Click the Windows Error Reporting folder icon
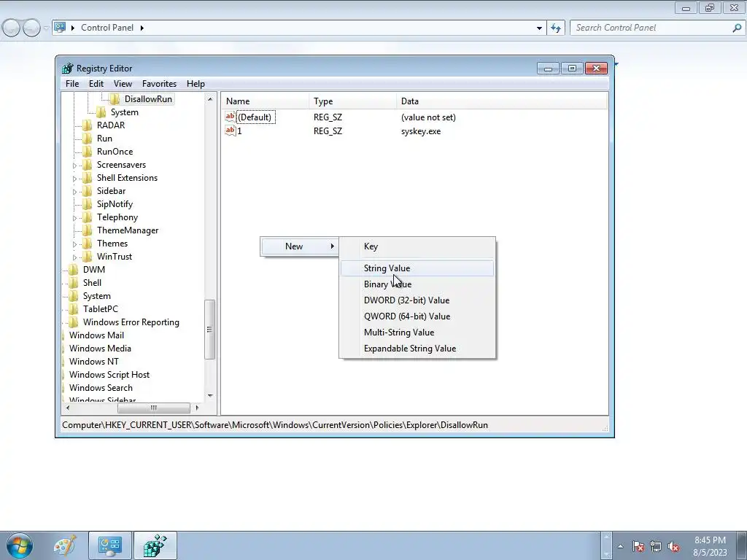747x560 pixels. coord(73,322)
